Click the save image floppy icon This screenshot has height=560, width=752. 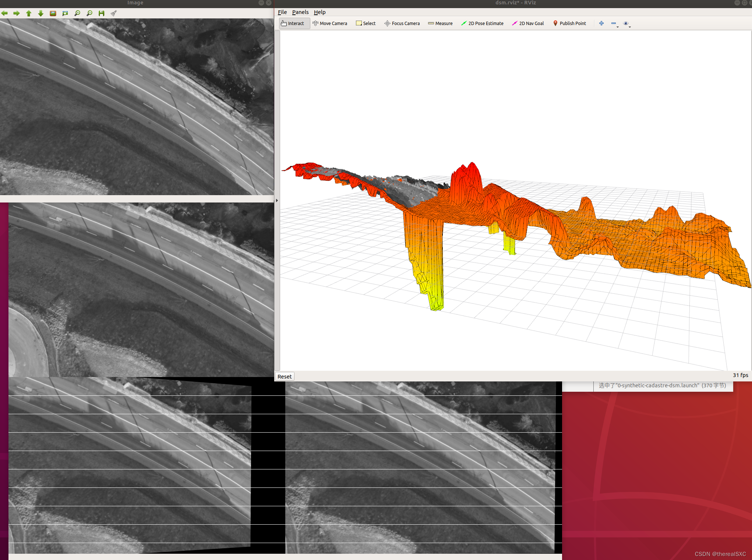tap(102, 13)
